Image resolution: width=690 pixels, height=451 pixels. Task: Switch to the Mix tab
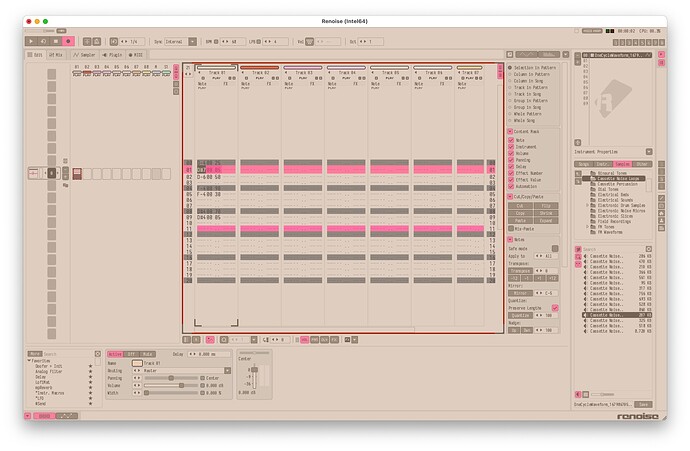click(56, 55)
